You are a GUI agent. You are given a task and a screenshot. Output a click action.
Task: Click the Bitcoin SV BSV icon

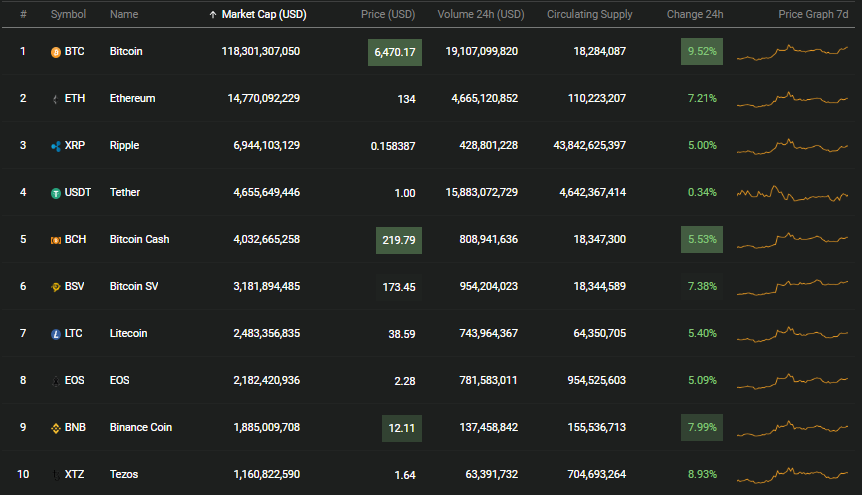click(x=56, y=287)
